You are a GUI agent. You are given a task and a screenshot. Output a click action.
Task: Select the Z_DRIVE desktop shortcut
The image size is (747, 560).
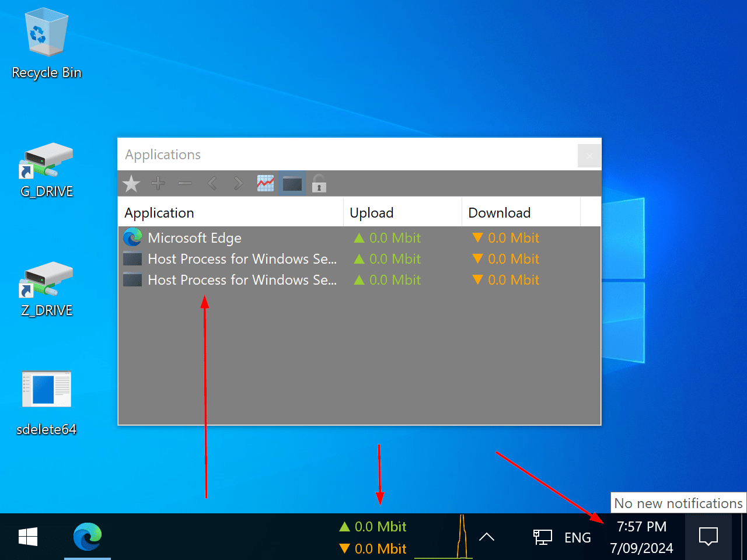coord(47,289)
